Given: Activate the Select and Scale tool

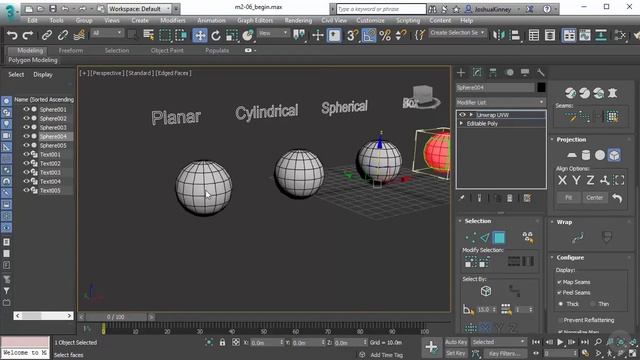Looking at the screenshot, I should click(232, 36).
